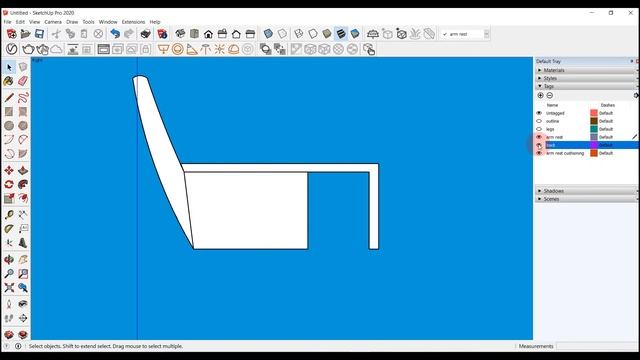Screen dimensions: 640x360
Task: Toggle visibility of Untagged tag
Action: pos(539,113)
